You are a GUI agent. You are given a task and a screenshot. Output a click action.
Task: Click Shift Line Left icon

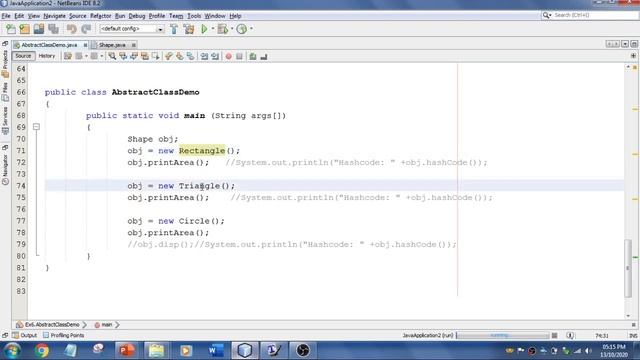204,56
